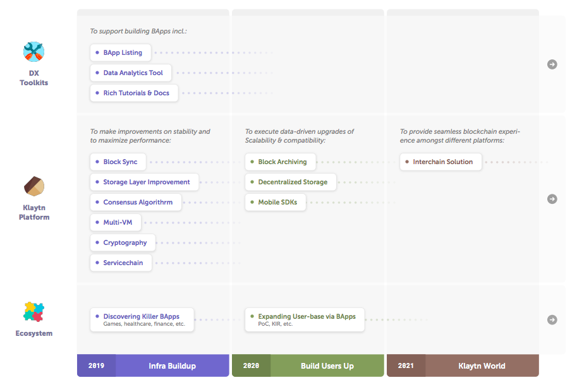Select the Consensus Algorithm item

[136, 202]
